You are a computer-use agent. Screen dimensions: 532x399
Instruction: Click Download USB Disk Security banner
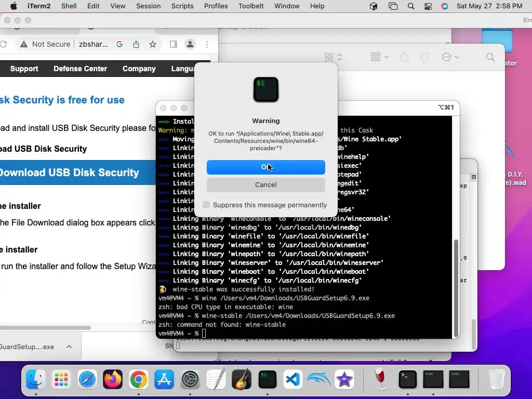(78, 172)
